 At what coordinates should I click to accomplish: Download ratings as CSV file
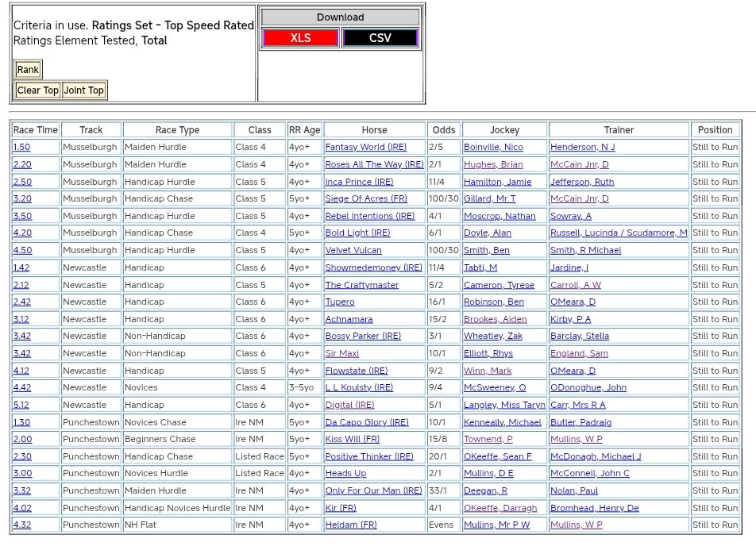380,38
